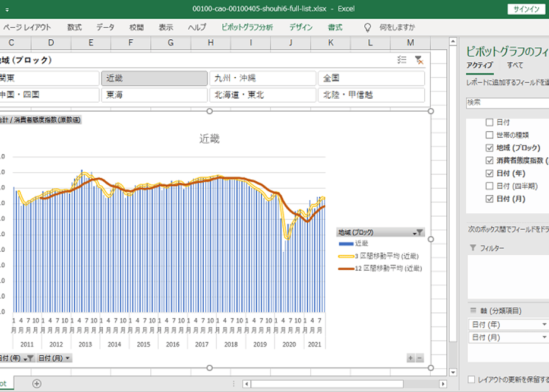Click the orange 12 区間移動平均 legend entry
549x392 pixels.
point(380,268)
